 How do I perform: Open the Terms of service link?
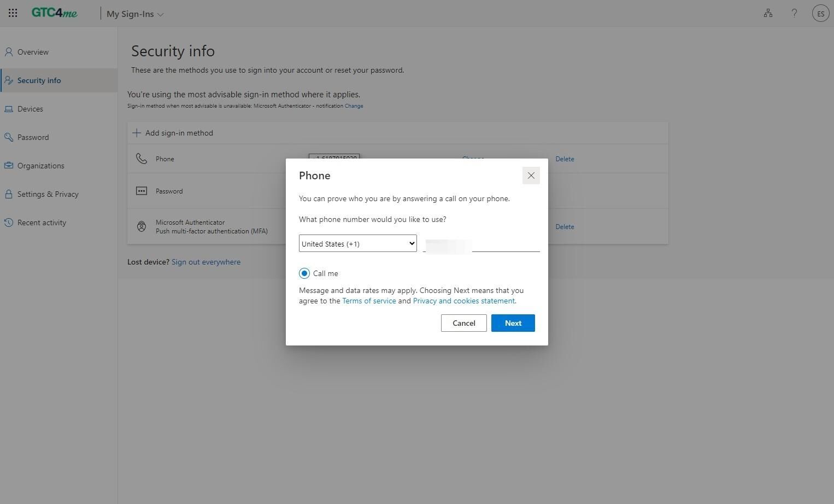(x=369, y=301)
